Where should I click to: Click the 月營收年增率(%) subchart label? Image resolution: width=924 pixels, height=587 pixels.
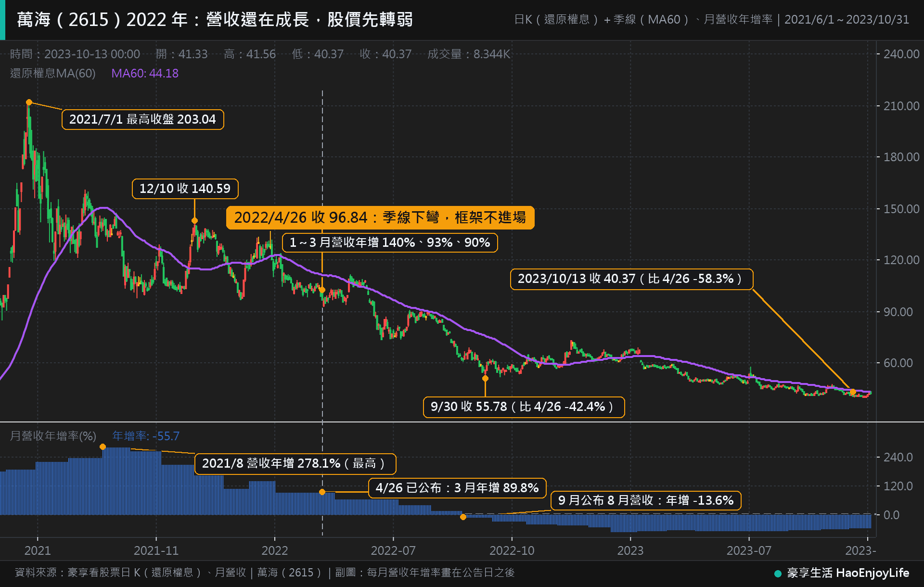pyautogui.click(x=53, y=436)
